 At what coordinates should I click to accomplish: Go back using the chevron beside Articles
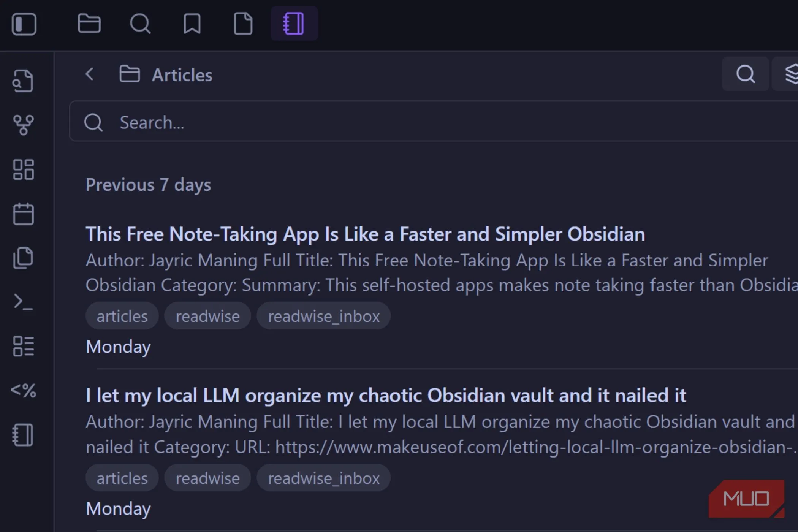point(90,74)
